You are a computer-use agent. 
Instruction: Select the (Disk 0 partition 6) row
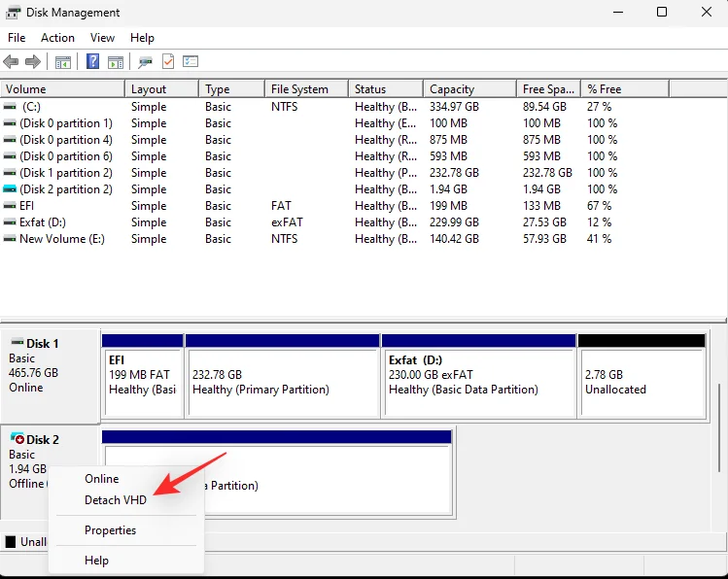click(334, 156)
